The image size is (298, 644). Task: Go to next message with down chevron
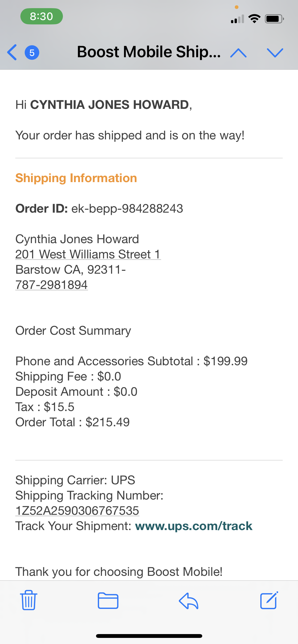[275, 53]
